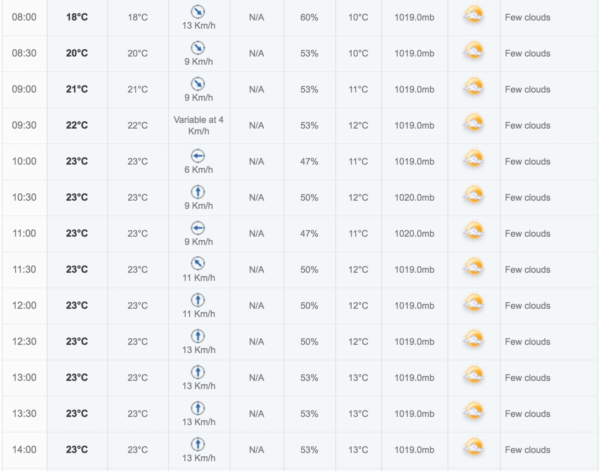Screen dimensions: 600x471
Task: Click the few clouds weather icon at 08:00
Action: point(474,15)
